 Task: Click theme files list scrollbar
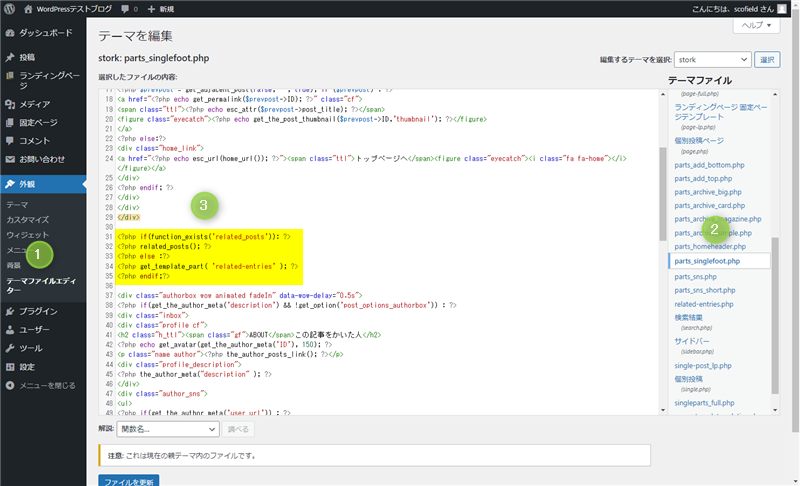click(x=775, y=316)
